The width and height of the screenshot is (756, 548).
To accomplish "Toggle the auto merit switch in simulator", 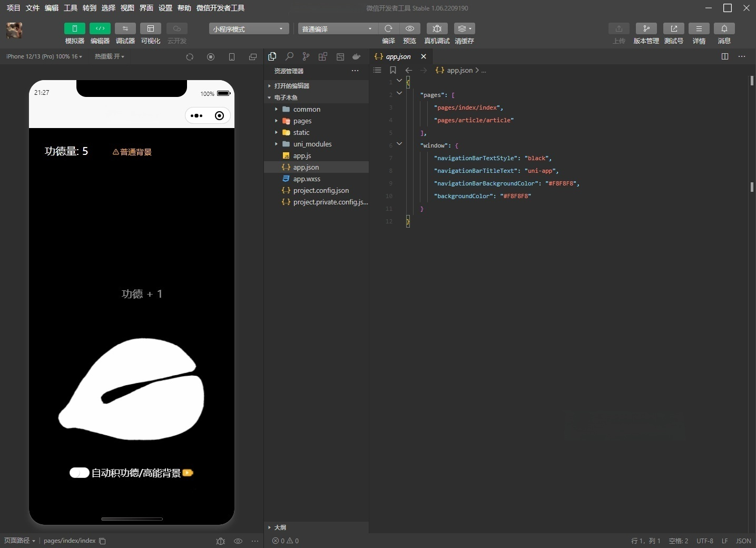I will click(79, 473).
